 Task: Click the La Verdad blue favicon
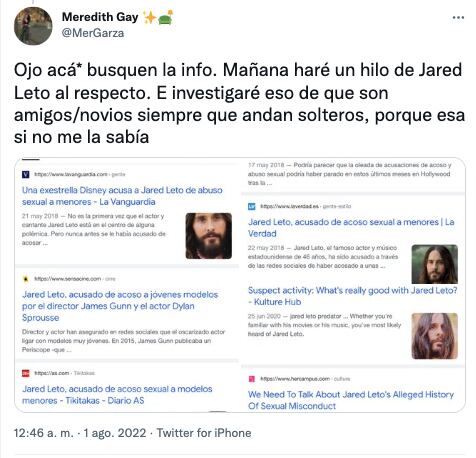tap(252, 206)
